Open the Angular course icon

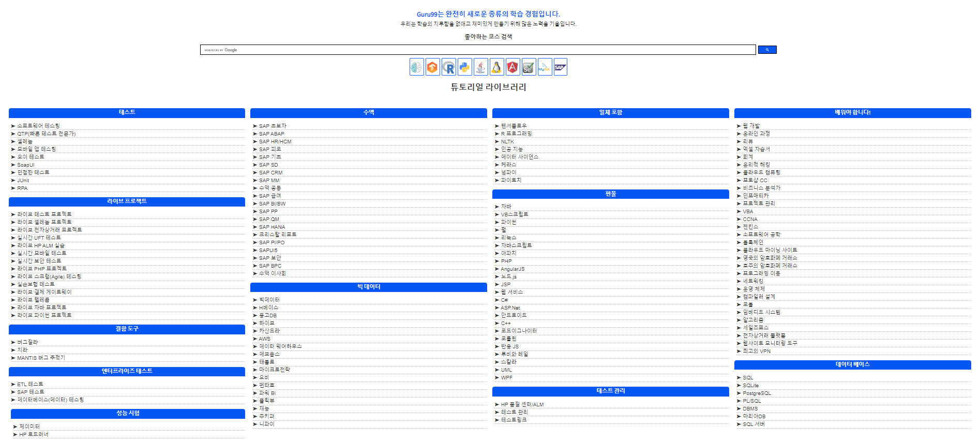click(x=512, y=67)
